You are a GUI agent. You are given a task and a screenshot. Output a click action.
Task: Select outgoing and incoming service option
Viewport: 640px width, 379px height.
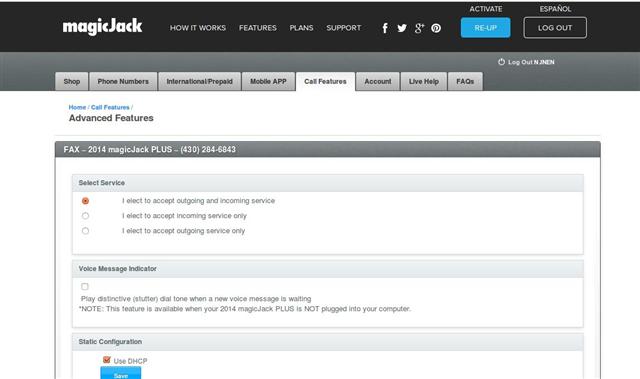point(85,201)
